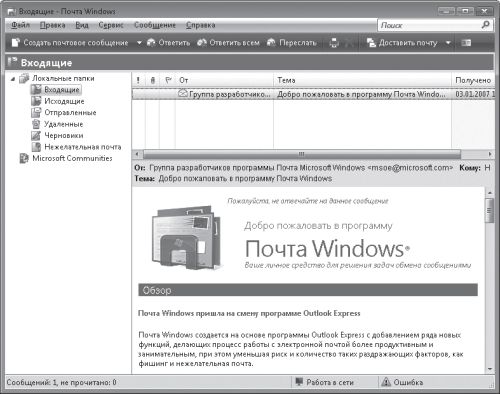Open the Вид menu

coord(82,25)
